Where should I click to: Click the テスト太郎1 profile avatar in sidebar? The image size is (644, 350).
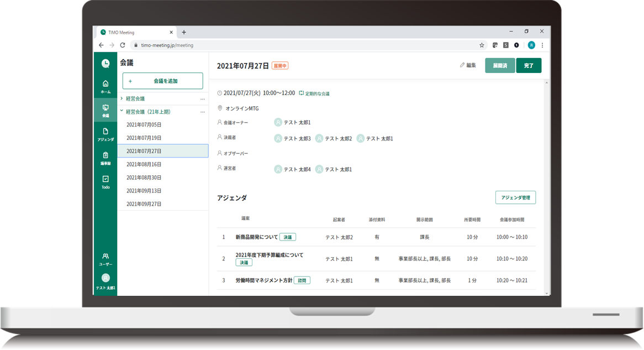[x=105, y=278]
